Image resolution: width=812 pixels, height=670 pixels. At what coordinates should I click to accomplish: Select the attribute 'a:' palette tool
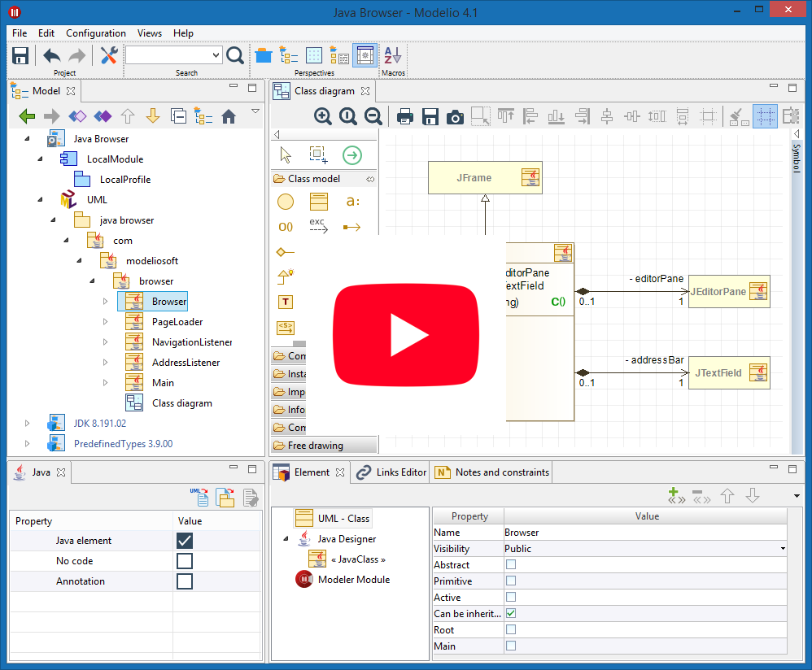click(x=352, y=202)
